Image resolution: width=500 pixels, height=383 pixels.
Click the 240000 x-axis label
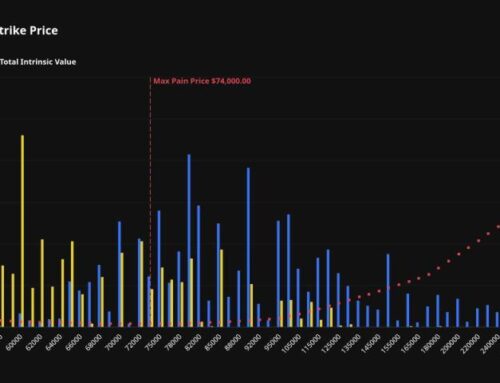[x=490, y=343]
